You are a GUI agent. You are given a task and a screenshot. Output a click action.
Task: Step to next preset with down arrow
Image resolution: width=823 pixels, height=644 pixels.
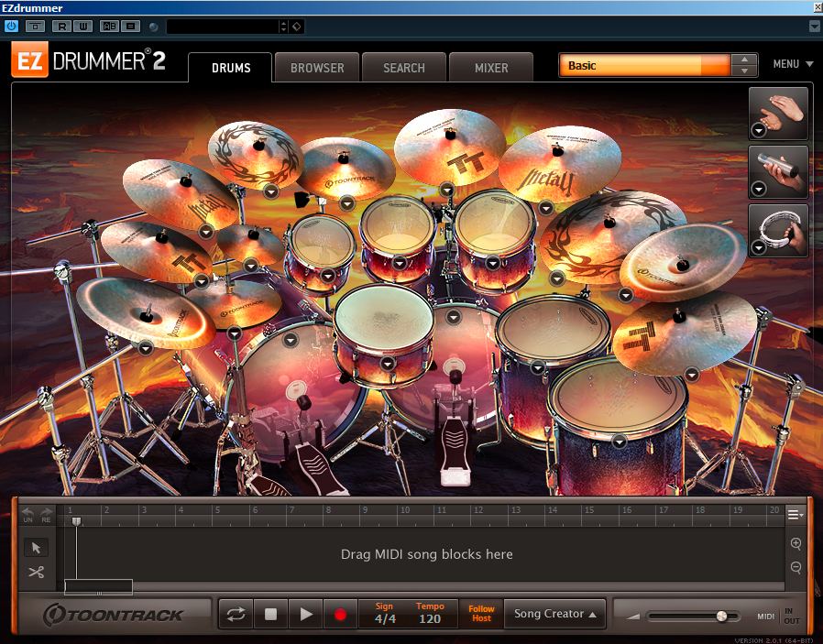tap(744, 71)
